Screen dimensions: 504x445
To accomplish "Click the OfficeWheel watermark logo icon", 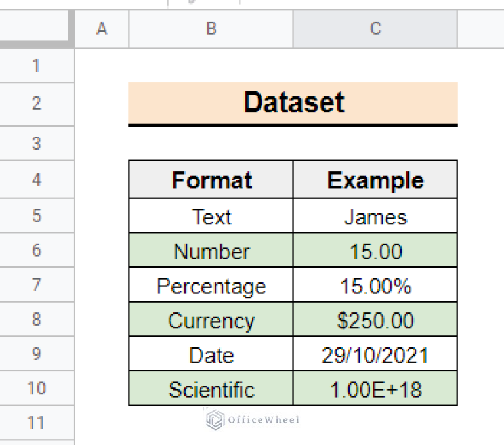I will point(215,419).
